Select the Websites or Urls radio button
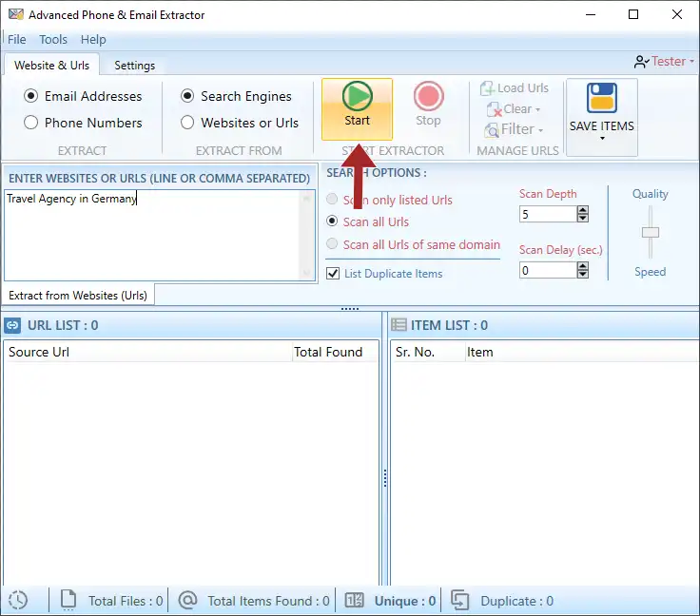Screen dimensions: 700x616 point(187,123)
